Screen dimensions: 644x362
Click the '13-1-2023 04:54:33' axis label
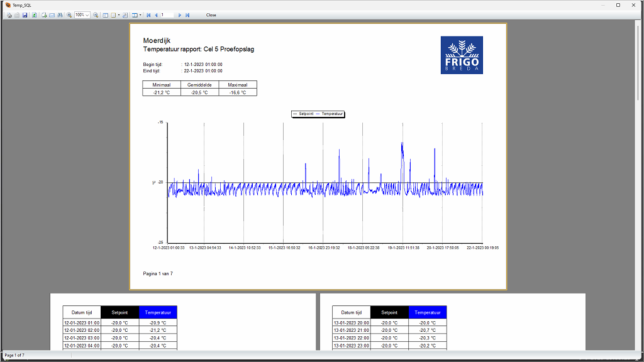click(205, 248)
